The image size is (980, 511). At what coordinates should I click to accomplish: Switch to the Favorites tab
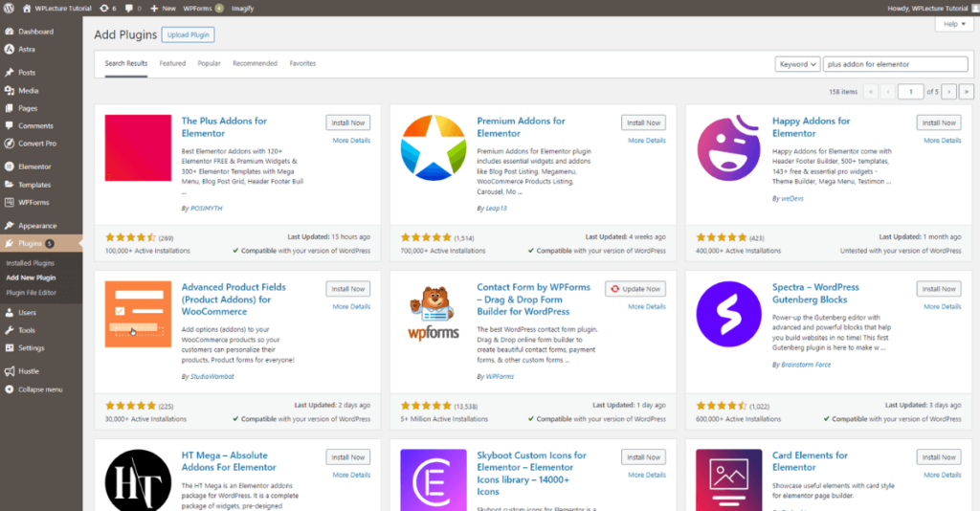click(x=302, y=63)
